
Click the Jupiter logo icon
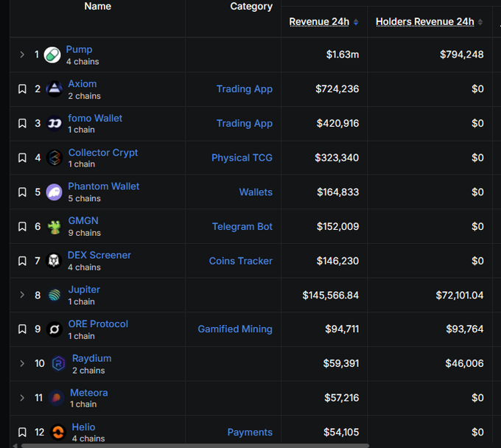click(x=55, y=295)
